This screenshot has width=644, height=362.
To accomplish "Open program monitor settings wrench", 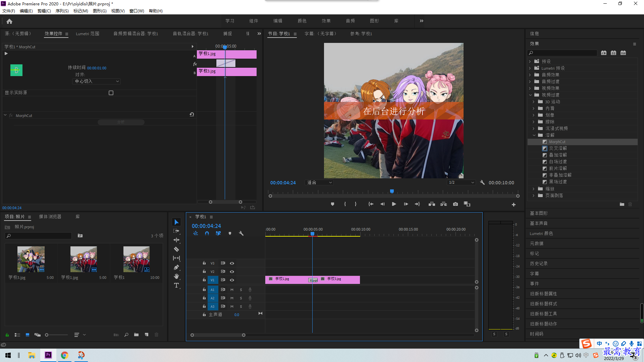I will pyautogui.click(x=482, y=182).
